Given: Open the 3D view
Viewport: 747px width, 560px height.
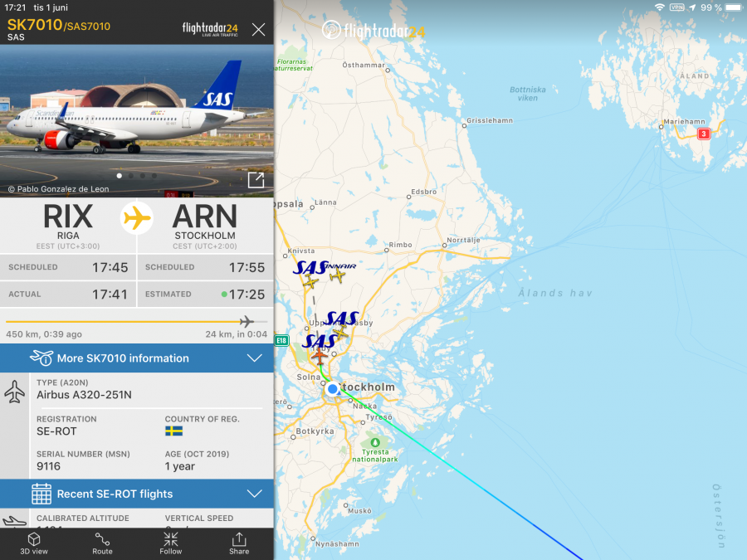Looking at the screenshot, I should (34, 543).
